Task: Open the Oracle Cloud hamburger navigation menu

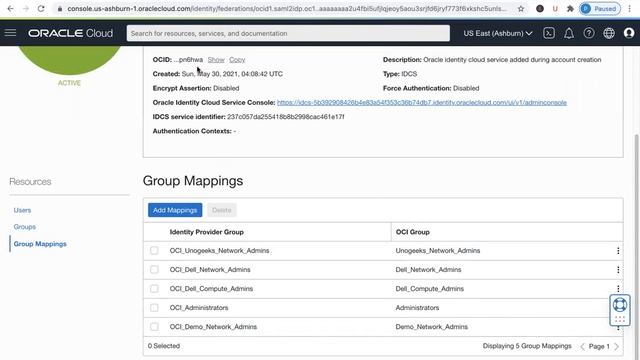Action: tap(11, 33)
